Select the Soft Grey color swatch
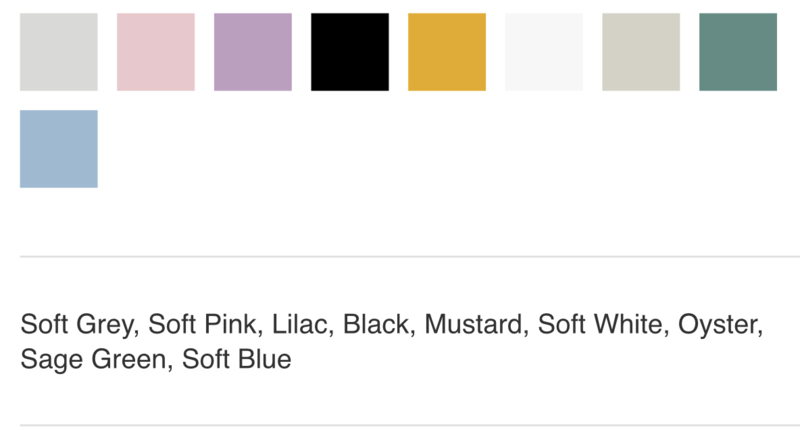Screen dimensions: 800x430 point(59,52)
